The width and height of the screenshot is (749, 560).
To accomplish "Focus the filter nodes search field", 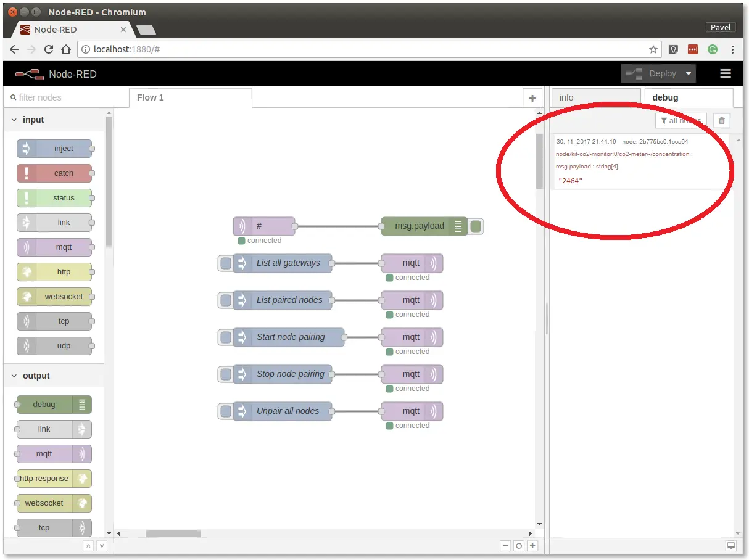I will 58,97.
